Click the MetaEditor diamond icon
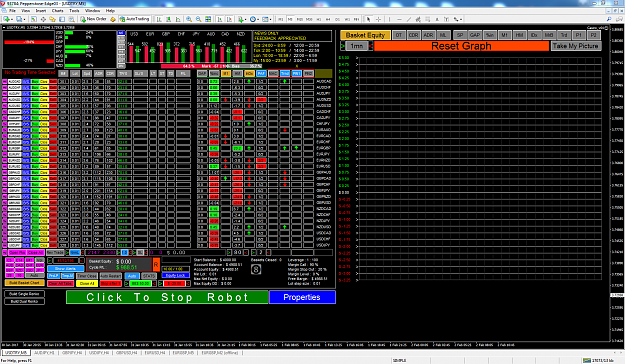Screen dimensions: 625x364 pos(113,19)
